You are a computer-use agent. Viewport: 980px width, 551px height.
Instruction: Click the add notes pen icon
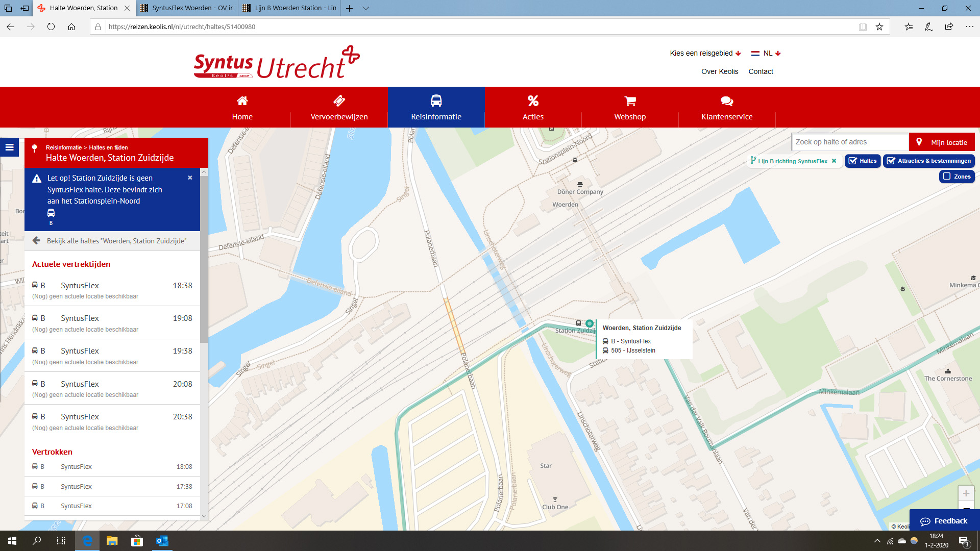pos(929,27)
